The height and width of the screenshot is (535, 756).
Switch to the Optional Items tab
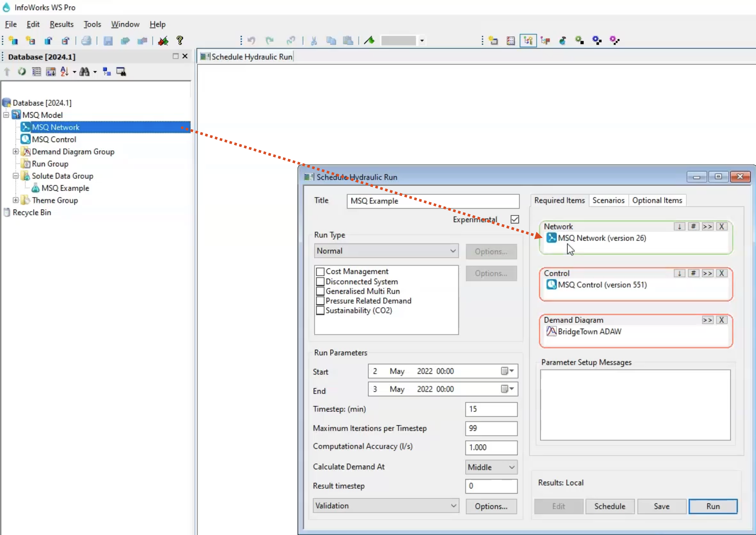[657, 200]
